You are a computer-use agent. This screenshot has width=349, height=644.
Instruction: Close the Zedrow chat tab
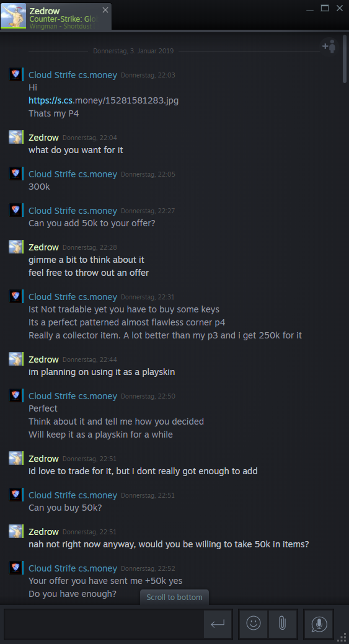coord(105,10)
